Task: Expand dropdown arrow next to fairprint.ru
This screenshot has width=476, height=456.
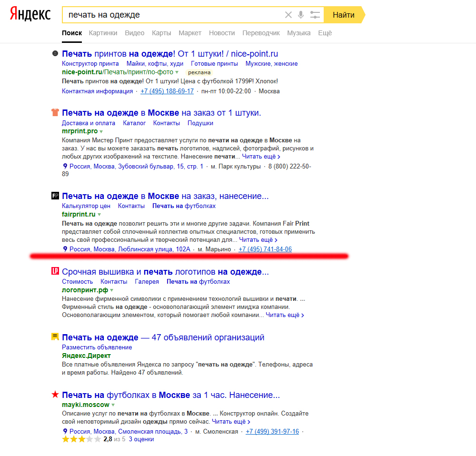Action: click(x=99, y=214)
